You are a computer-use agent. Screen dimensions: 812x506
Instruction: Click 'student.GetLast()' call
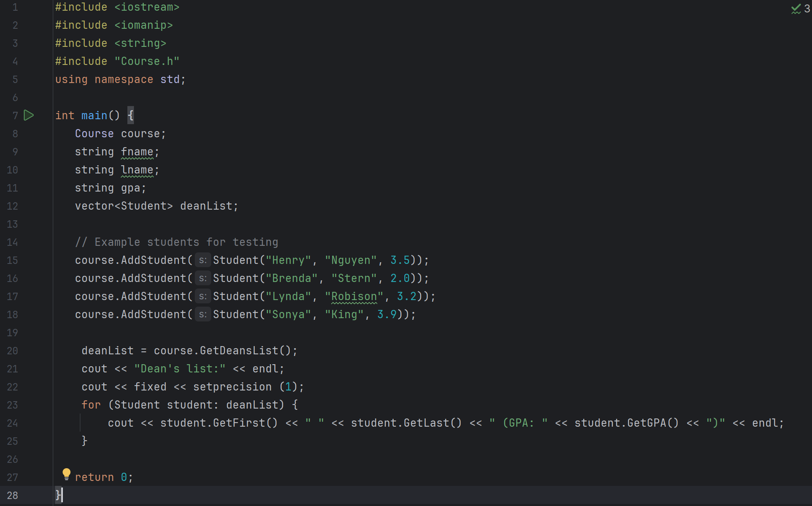tap(407, 423)
